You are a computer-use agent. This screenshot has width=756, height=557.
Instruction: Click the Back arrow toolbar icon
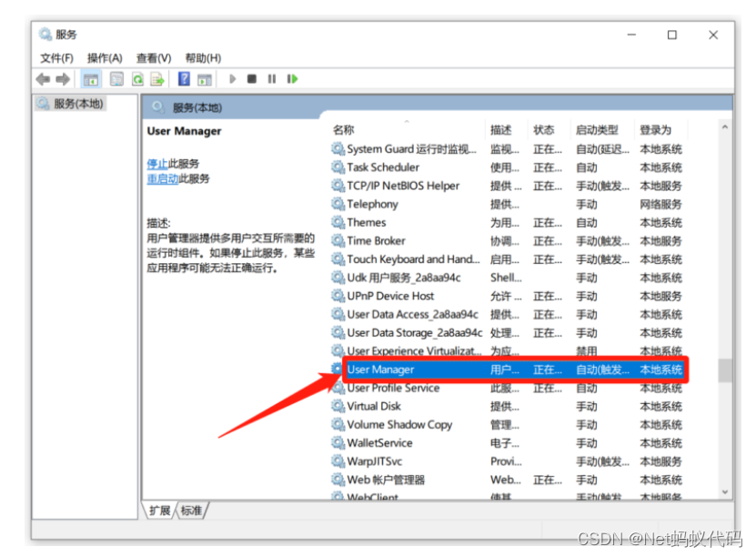[x=43, y=78]
